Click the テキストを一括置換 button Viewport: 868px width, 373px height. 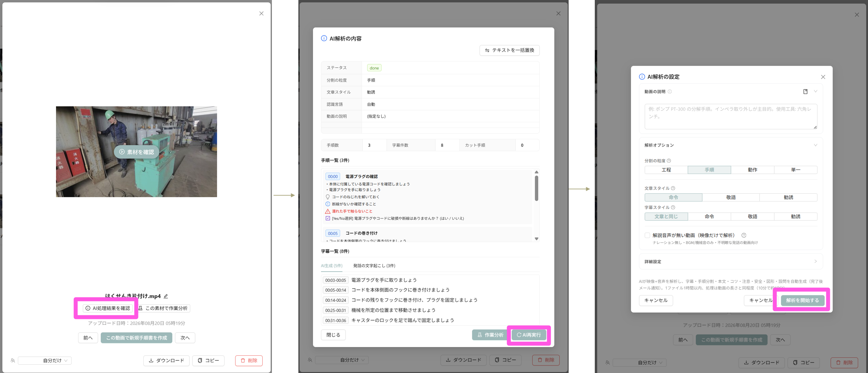[x=509, y=50]
